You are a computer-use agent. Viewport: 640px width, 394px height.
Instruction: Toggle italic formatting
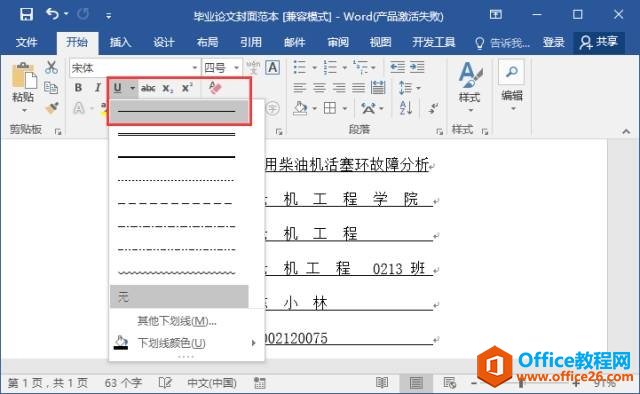[98, 88]
